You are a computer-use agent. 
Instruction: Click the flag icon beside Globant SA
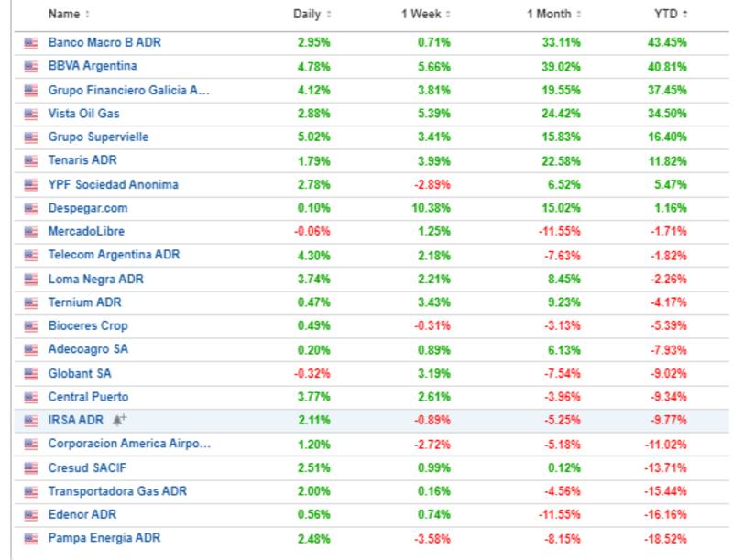pos(30,374)
